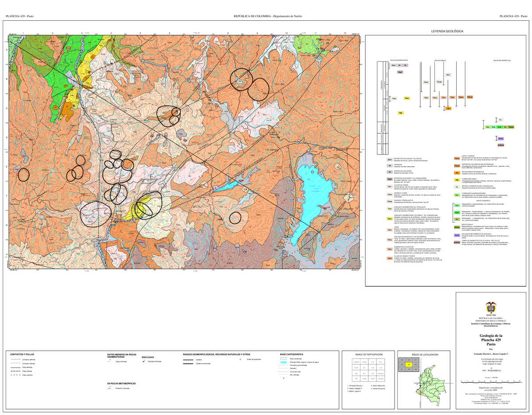Click the map scale bar below Escala 1:100.000

(x=491, y=381)
